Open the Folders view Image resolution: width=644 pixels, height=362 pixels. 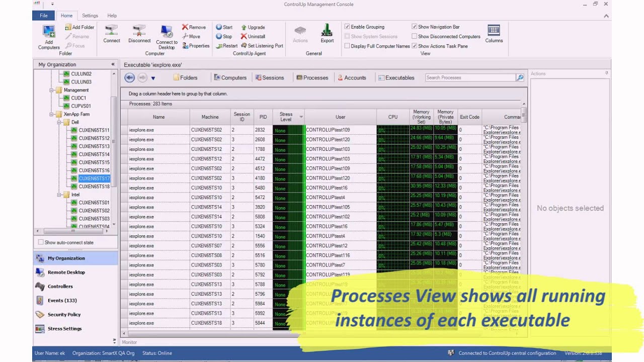(185, 77)
